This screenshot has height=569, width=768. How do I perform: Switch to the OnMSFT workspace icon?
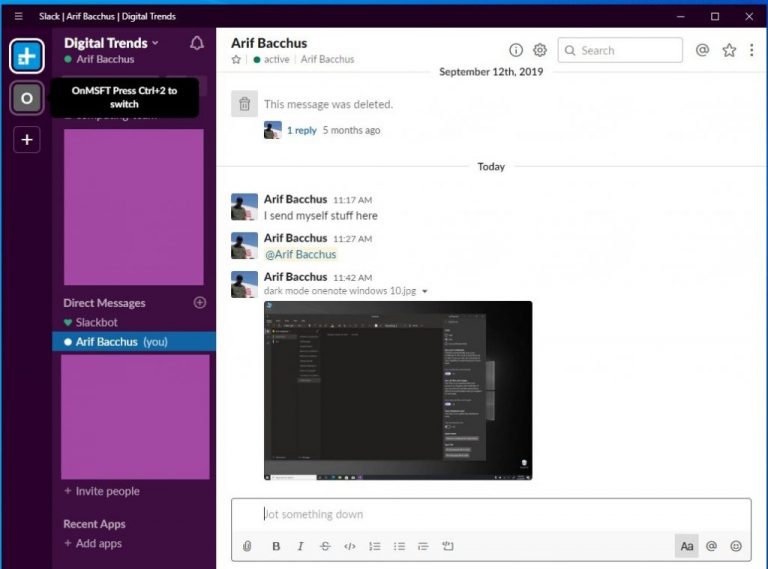pos(27,98)
